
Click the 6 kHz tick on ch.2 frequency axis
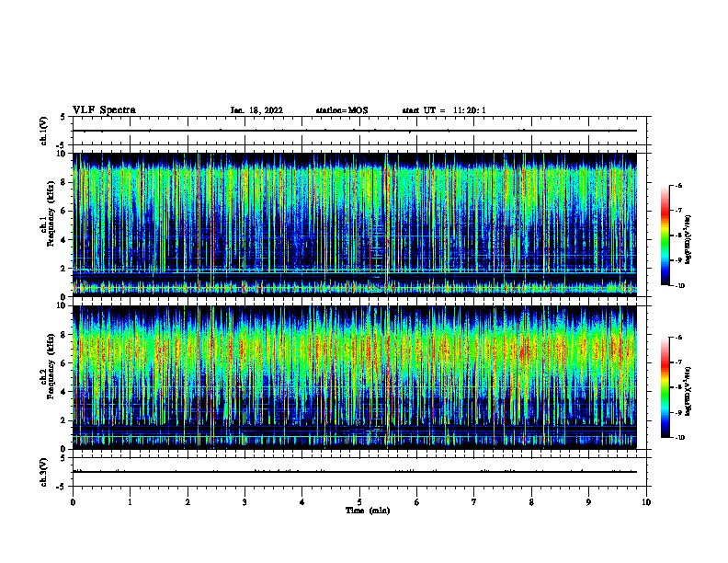(x=64, y=362)
